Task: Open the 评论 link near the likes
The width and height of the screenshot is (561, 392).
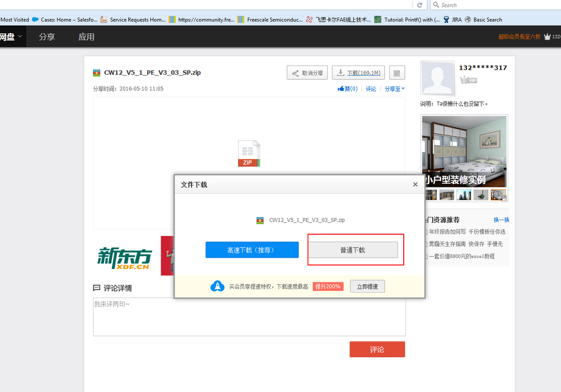Action: pyautogui.click(x=371, y=89)
